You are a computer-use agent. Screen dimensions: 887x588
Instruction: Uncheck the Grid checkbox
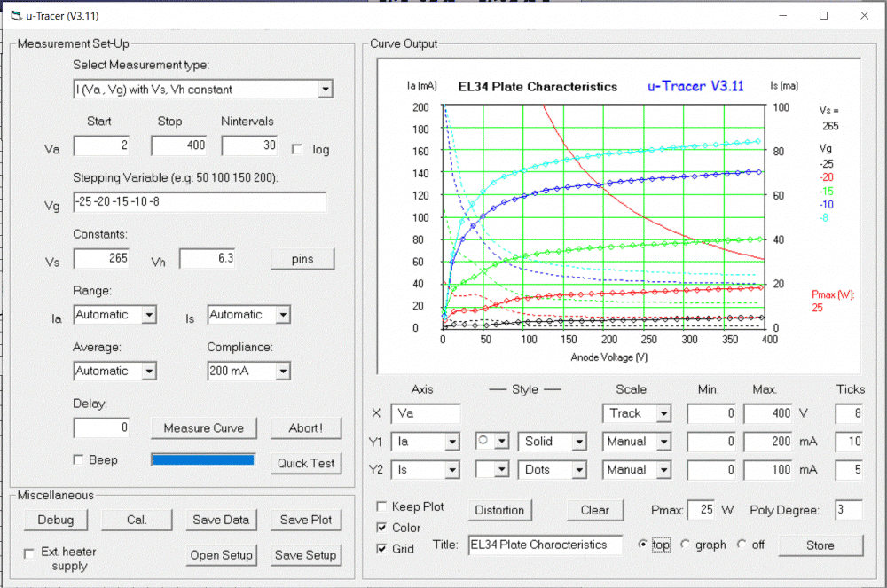[x=382, y=549]
